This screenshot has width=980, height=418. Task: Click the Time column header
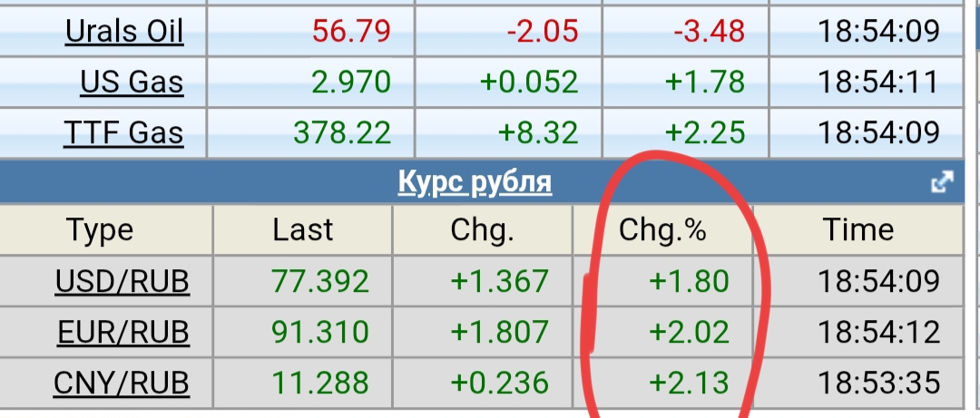858,231
